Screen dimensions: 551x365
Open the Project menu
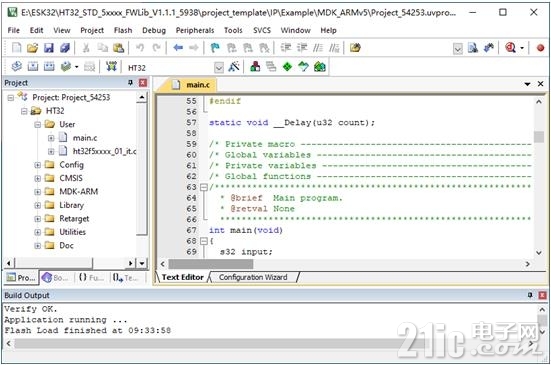pyautogui.click(x=92, y=30)
